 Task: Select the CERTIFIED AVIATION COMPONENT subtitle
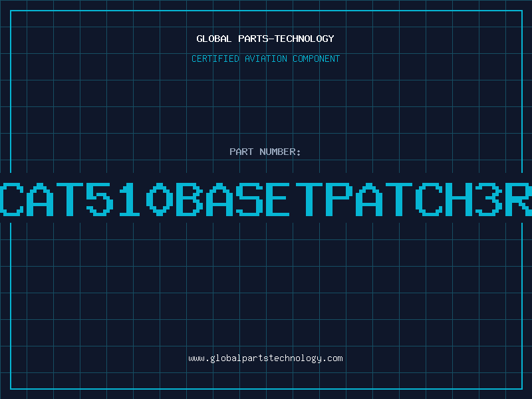(265, 59)
